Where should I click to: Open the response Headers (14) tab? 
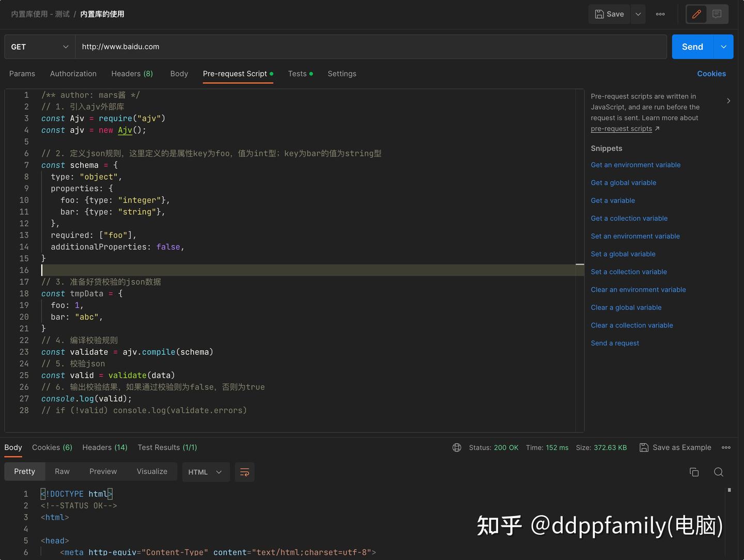105,447
